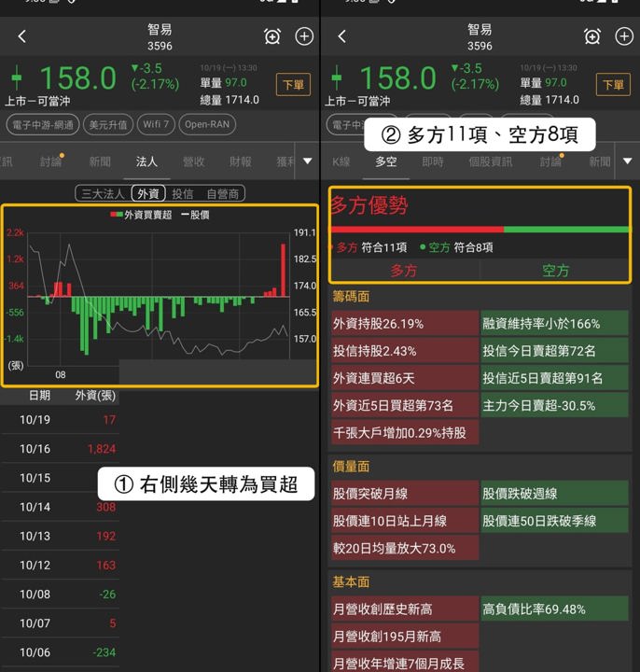Open price alert clock on right screen
This screenshot has width=640, height=672.
(x=592, y=36)
